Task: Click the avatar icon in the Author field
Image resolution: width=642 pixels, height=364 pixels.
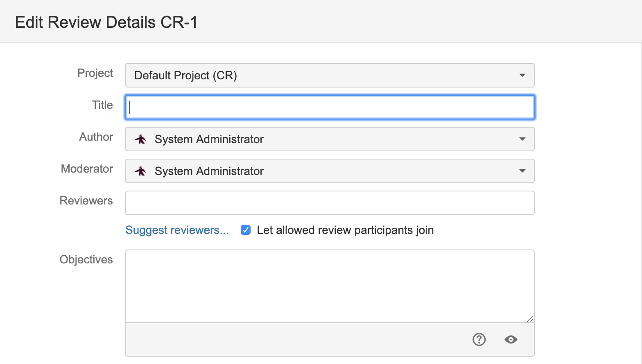Action: (x=140, y=139)
